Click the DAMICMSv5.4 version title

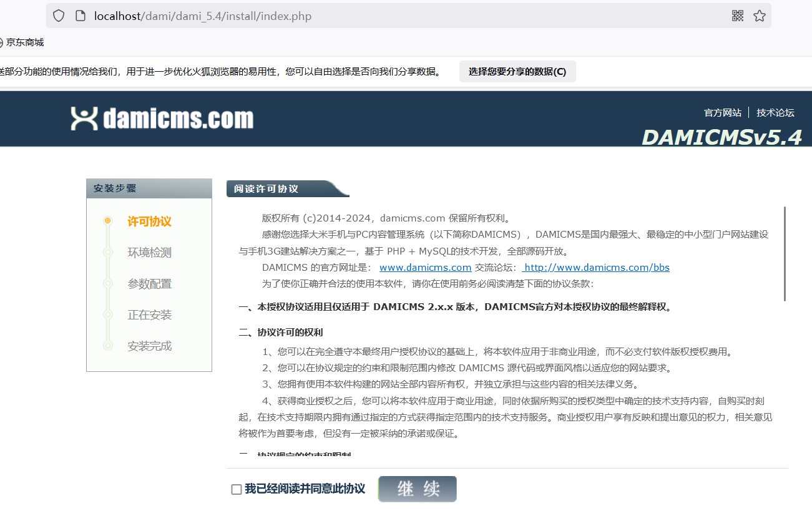click(722, 137)
